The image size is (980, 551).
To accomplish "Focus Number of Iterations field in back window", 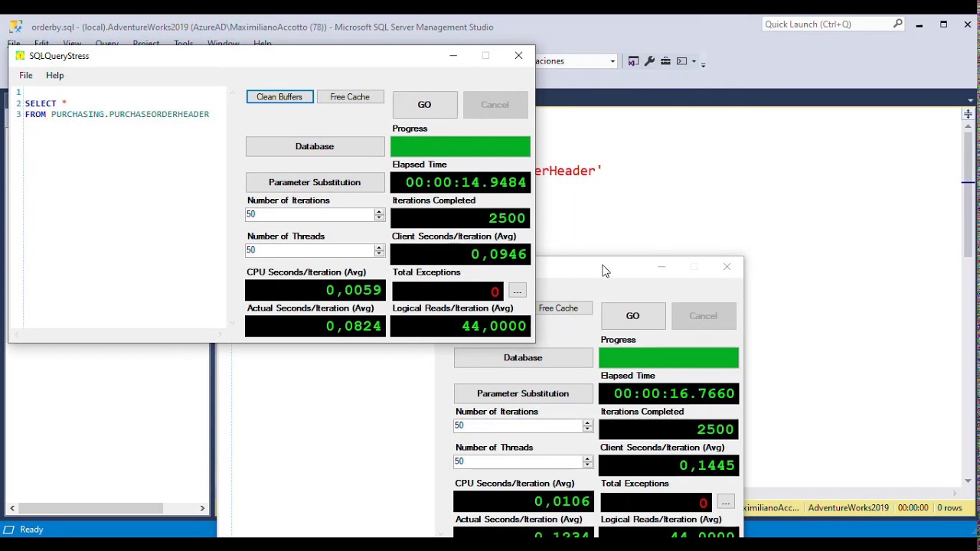I will pos(518,425).
